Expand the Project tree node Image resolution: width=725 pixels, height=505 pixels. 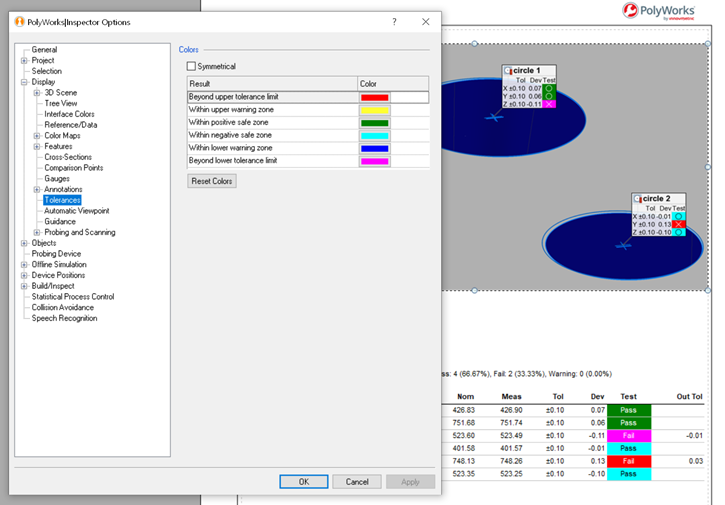click(x=24, y=61)
